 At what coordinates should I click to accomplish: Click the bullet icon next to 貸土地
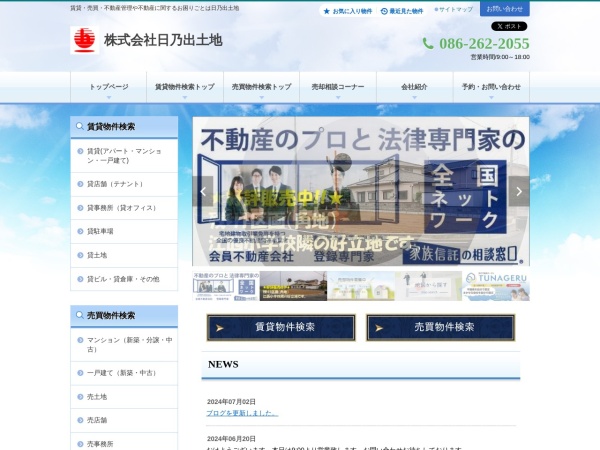(x=80, y=255)
